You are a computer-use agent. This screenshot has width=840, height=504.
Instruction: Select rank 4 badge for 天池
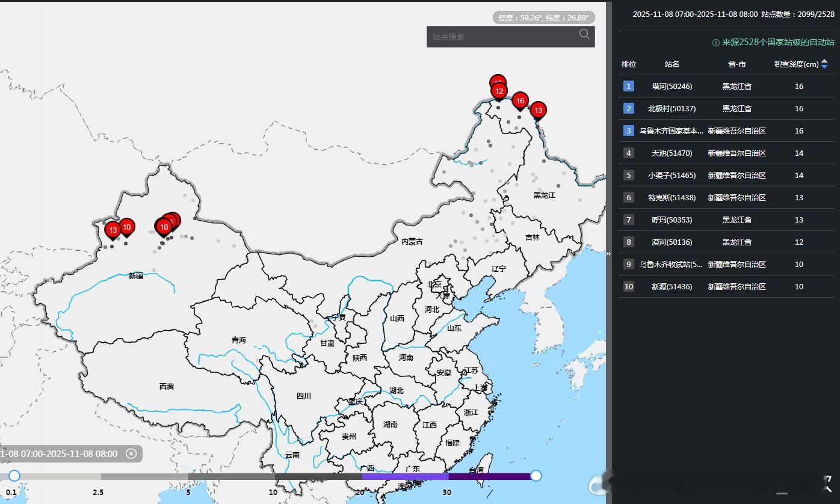[629, 153]
